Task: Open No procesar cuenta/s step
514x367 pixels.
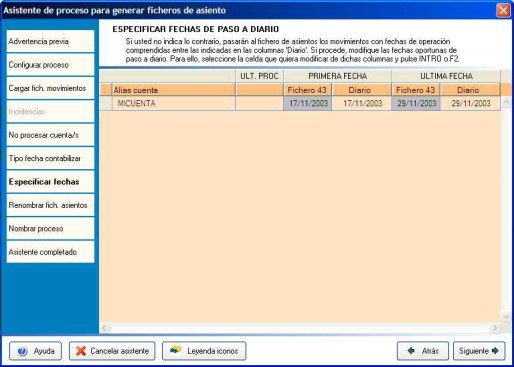Action: (50, 135)
